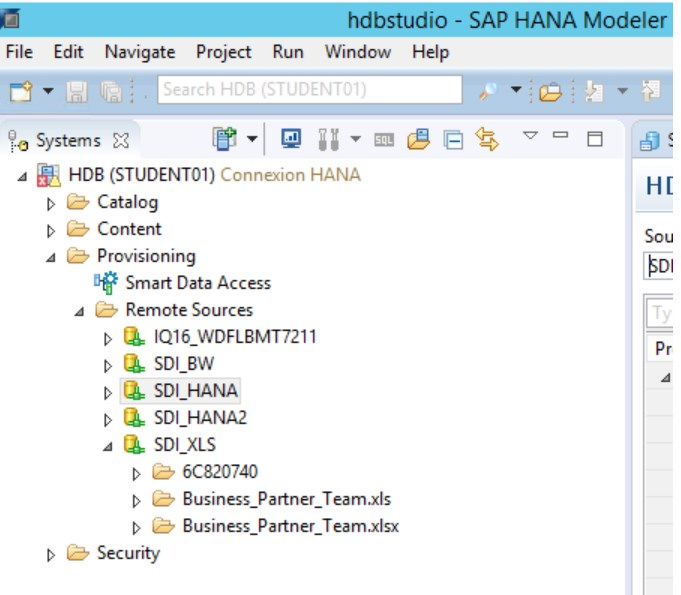Open dropdown next to tools icon
This screenshot has width=681, height=595.
tap(356, 139)
